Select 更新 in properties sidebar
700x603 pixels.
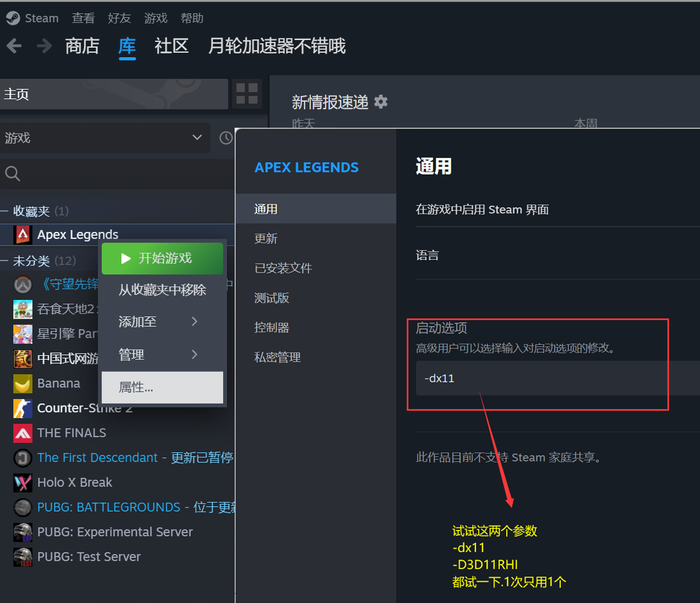[x=316, y=239]
